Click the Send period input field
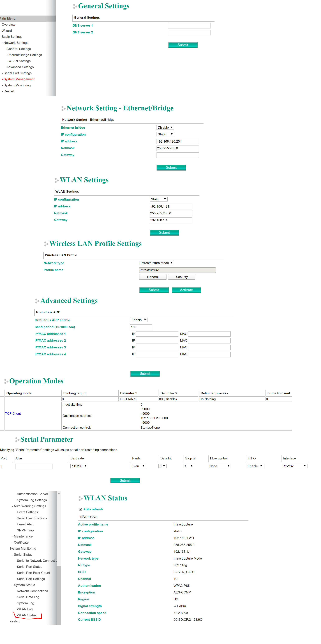Viewport: 321px width, 644px height. [141, 327]
